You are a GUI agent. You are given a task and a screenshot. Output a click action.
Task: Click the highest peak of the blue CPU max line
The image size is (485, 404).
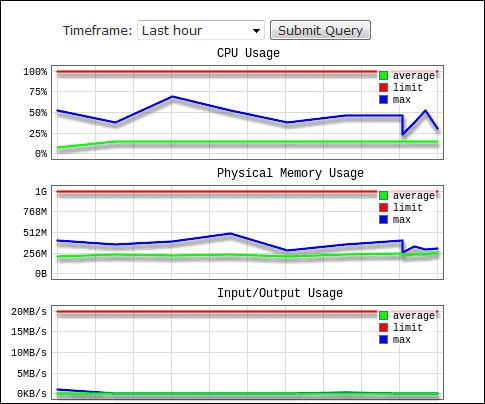click(172, 97)
